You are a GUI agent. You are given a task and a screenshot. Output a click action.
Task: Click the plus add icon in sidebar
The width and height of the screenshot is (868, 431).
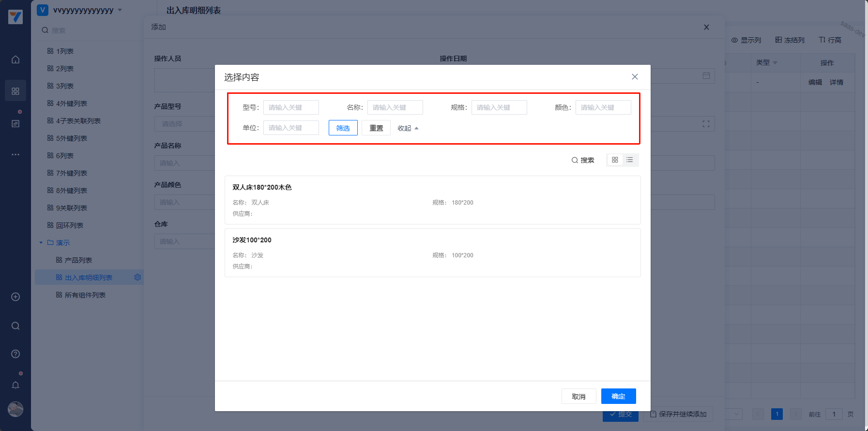[x=15, y=297]
